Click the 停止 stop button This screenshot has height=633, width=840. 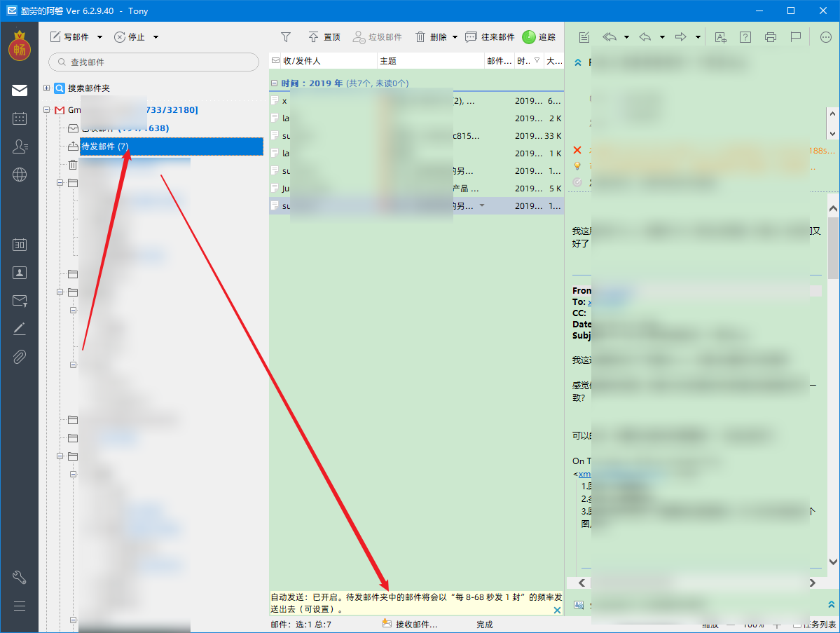(129, 37)
